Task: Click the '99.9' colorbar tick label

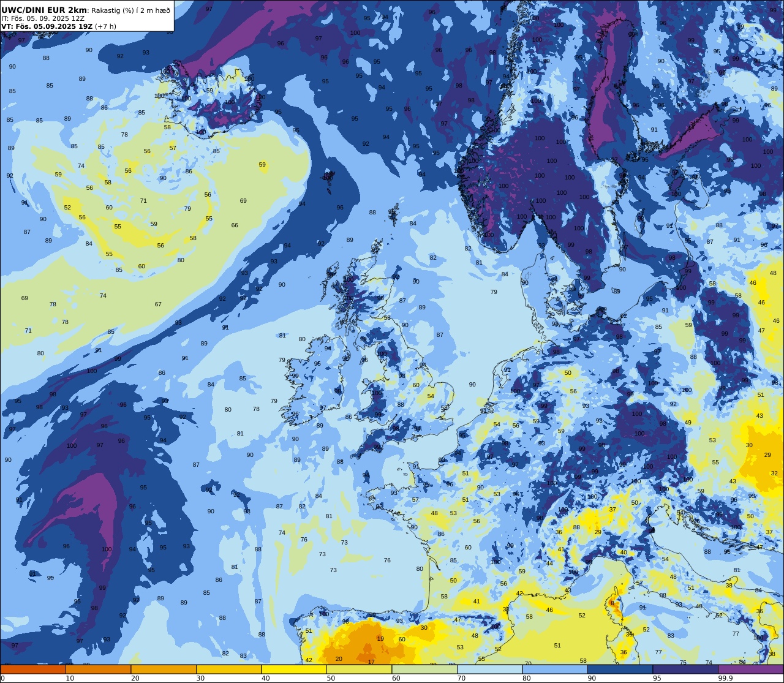Action: pyautogui.click(x=725, y=678)
